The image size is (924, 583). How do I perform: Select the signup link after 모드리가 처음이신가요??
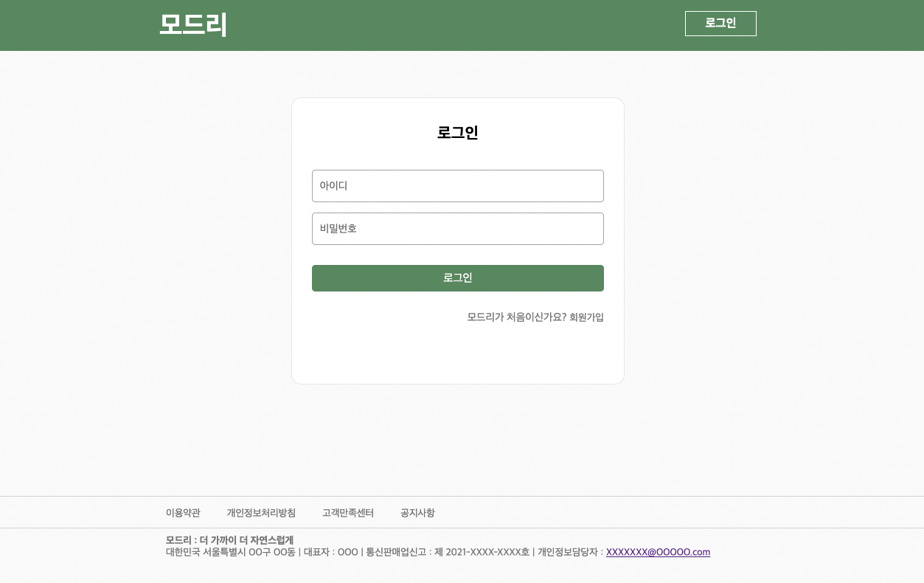pyautogui.click(x=586, y=317)
